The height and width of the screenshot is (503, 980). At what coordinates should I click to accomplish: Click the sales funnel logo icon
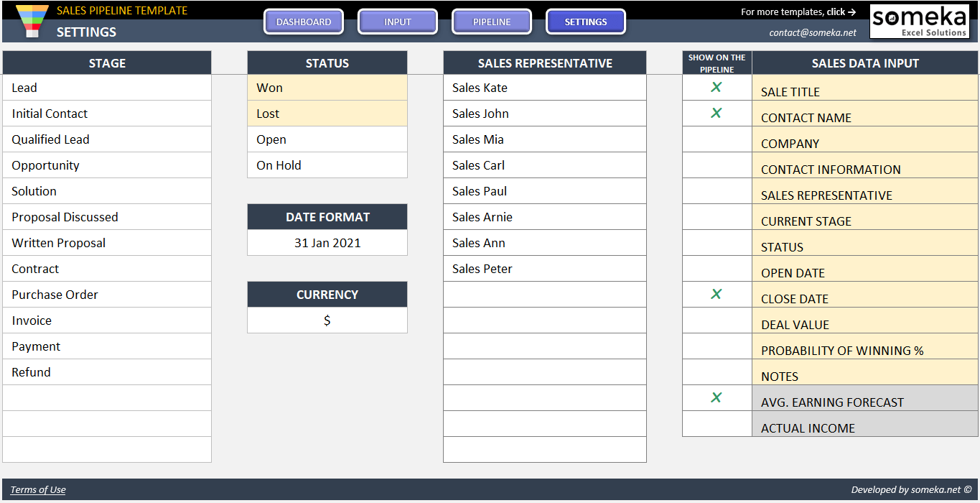tap(32, 21)
